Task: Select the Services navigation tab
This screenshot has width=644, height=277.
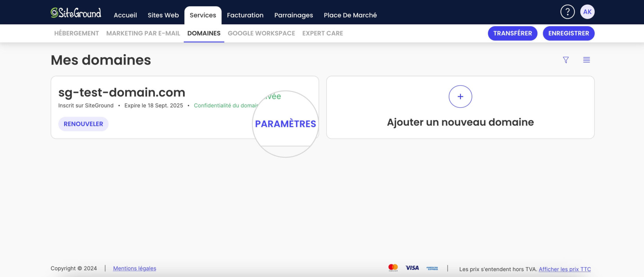Action: pos(203,15)
